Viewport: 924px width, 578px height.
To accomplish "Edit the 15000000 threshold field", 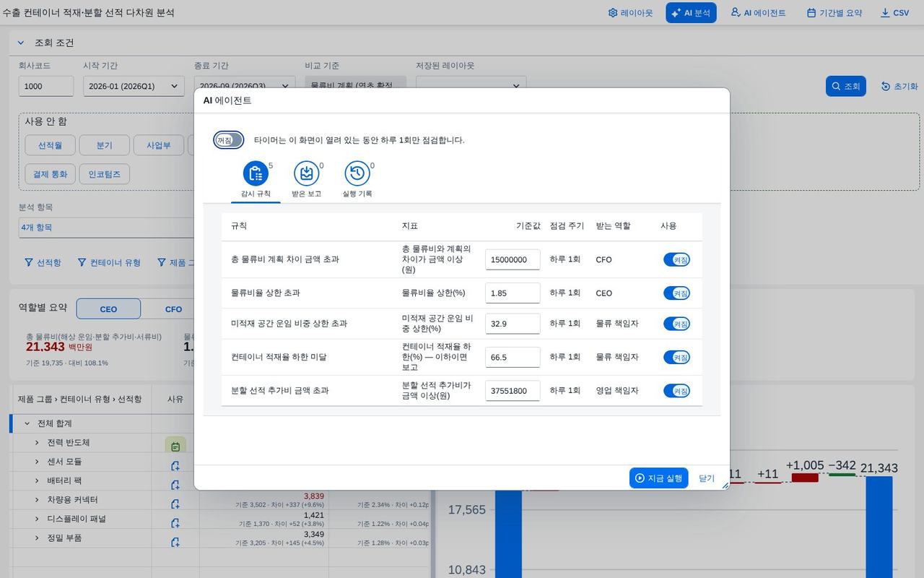I will pos(513,259).
